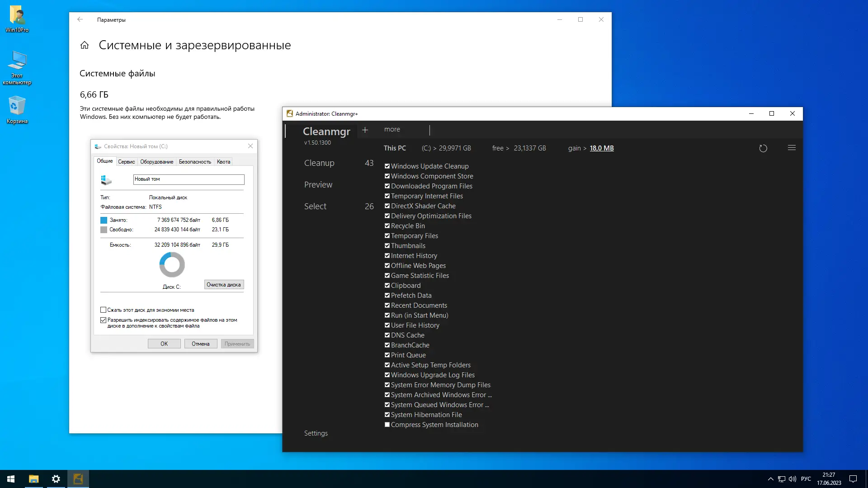Go back with the Settings arrow
The height and width of the screenshot is (488, 868).
tap(80, 19)
